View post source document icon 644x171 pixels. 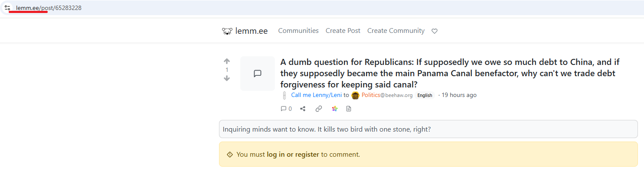(x=349, y=109)
